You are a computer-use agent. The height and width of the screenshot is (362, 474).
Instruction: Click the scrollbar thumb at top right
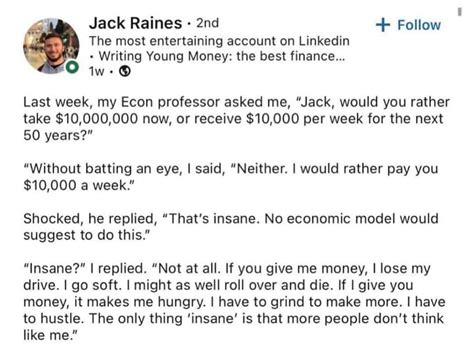[460, 12]
